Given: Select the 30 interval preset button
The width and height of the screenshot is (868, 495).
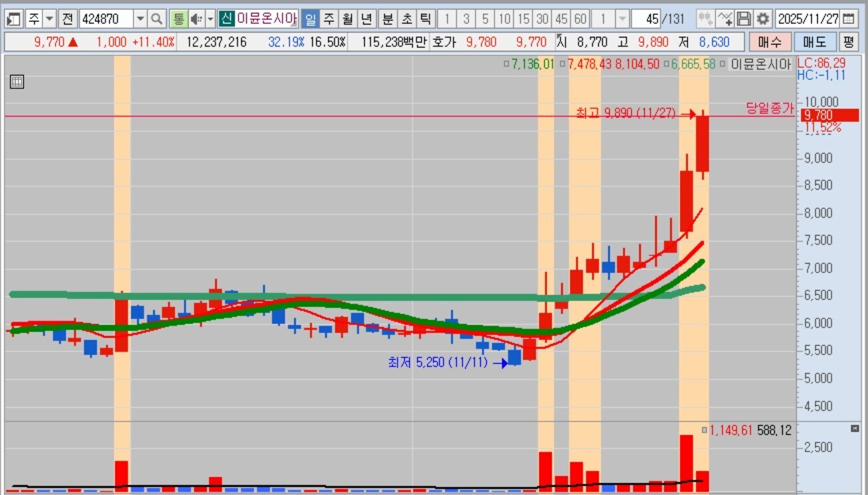Looking at the screenshot, I should coord(543,19).
